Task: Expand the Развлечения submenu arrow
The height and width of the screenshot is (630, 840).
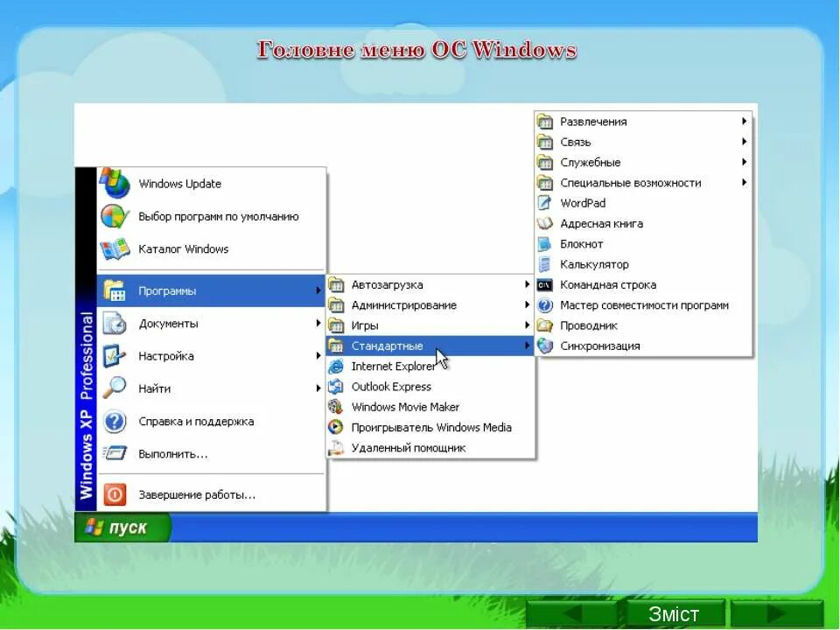Action: coord(744,121)
